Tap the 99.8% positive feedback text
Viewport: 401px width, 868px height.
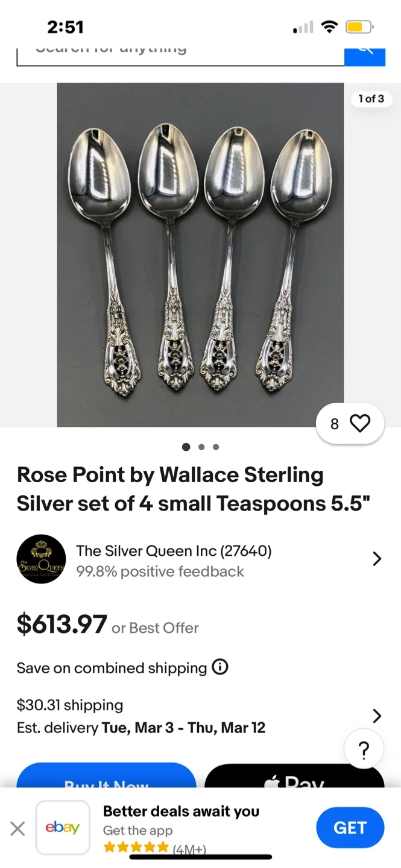[160, 571]
